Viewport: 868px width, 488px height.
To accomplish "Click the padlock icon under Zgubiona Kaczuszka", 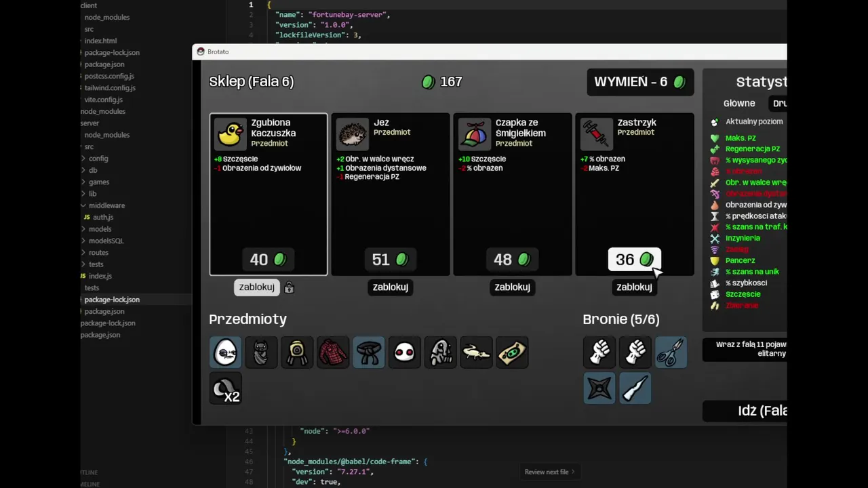I will click(x=289, y=287).
